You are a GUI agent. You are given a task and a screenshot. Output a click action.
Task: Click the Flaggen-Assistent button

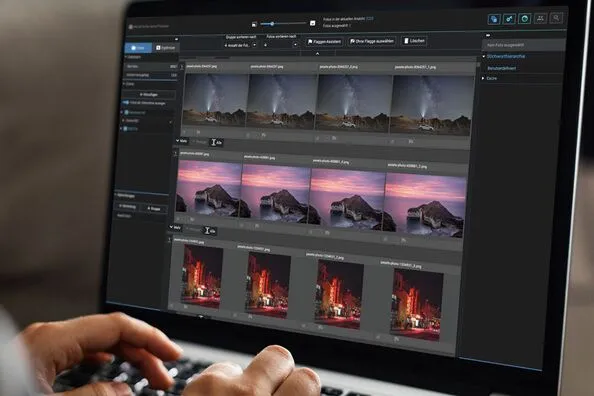[x=325, y=42]
